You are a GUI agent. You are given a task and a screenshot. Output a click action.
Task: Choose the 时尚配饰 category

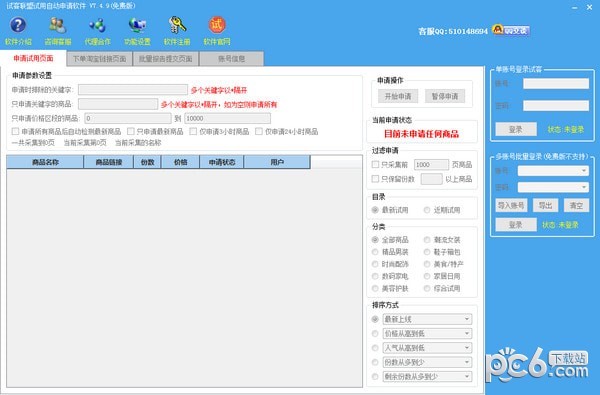coord(375,264)
